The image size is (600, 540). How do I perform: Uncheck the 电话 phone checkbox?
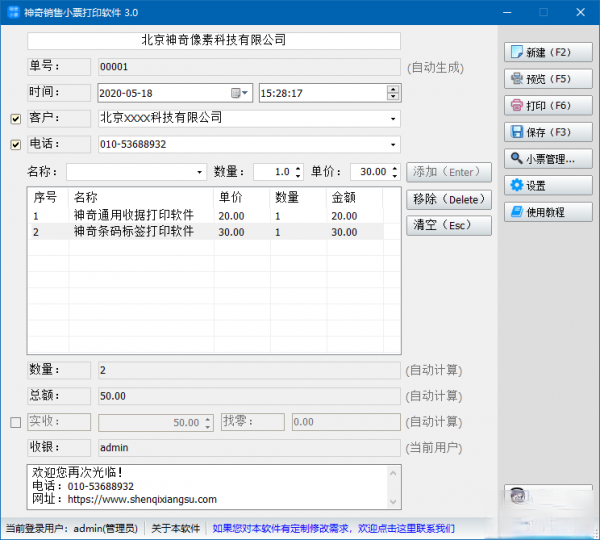15,145
